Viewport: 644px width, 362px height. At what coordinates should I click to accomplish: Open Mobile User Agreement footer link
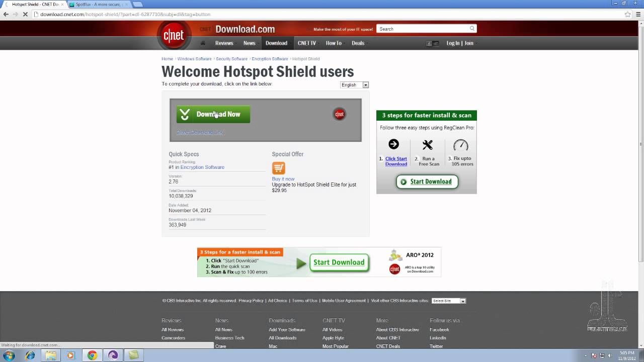344,301
